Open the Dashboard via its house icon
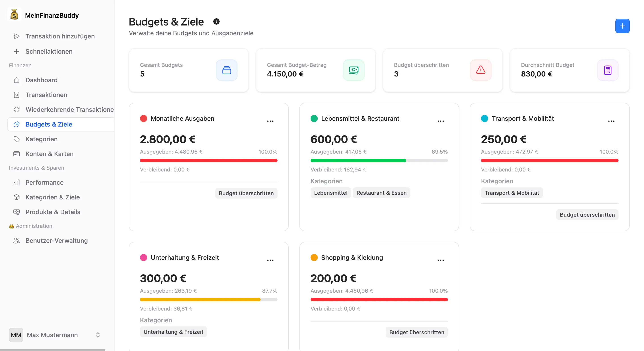 [17, 80]
